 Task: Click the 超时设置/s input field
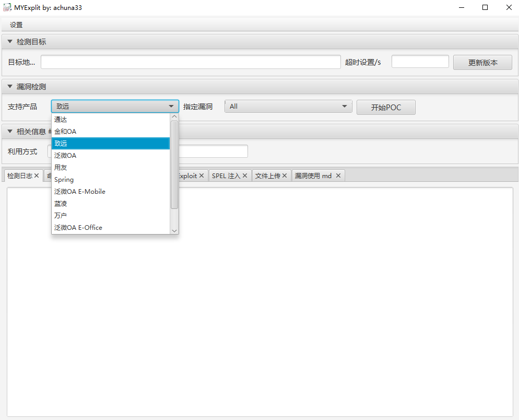pyautogui.click(x=420, y=62)
